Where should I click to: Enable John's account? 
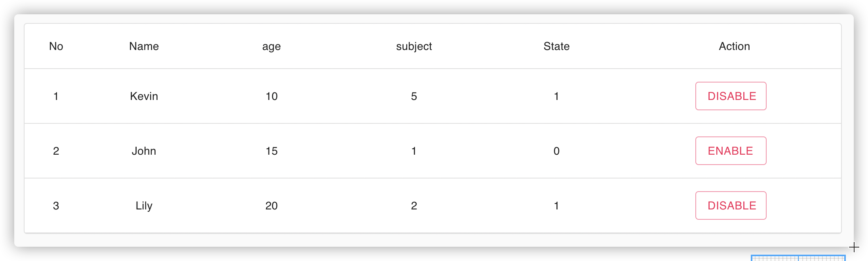730,151
